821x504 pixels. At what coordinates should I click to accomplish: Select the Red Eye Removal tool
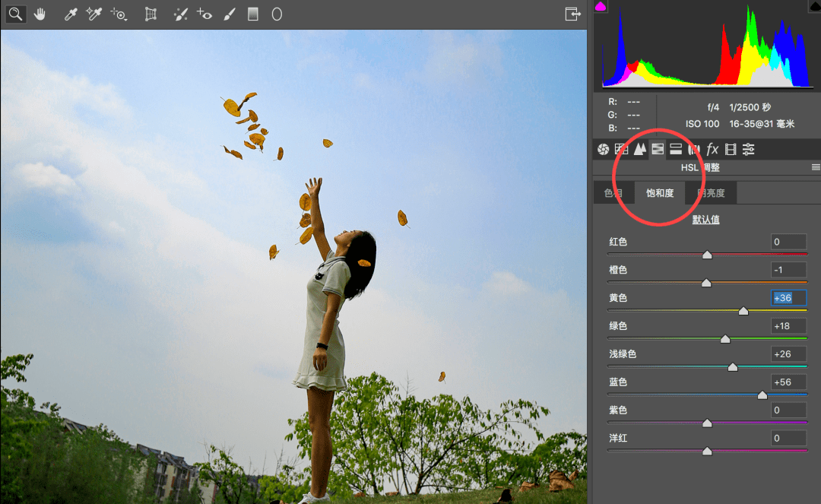(204, 14)
